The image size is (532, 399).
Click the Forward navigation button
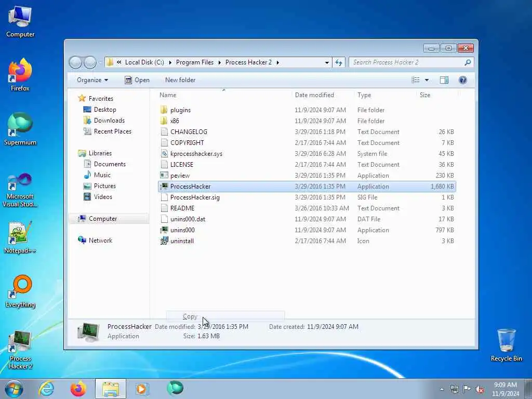pyautogui.click(x=90, y=62)
